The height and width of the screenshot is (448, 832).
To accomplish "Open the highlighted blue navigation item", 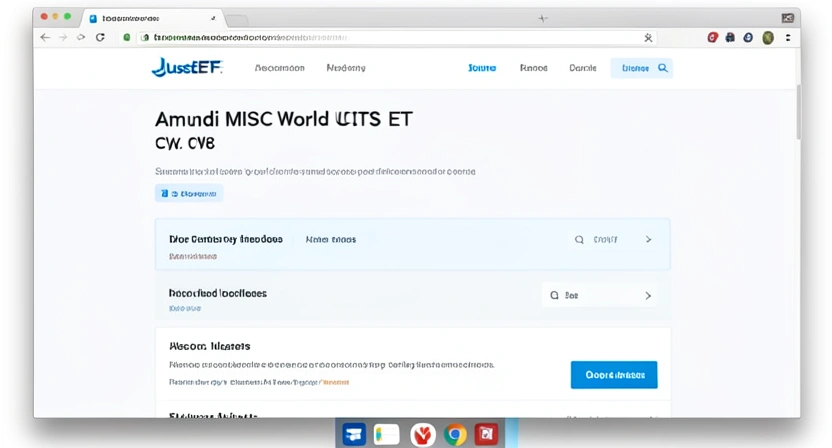I will (x=482, y=68).
